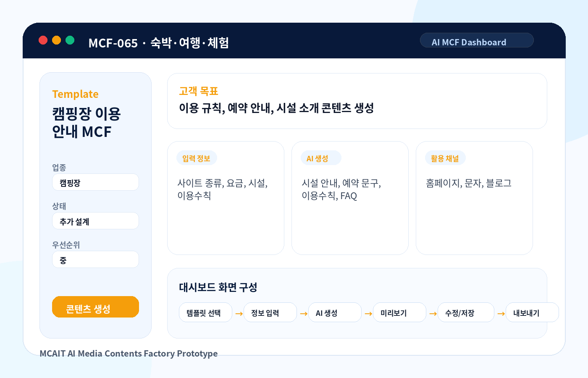Click the 미리보기 step
The image size is (588, 378).
[399, 312]
